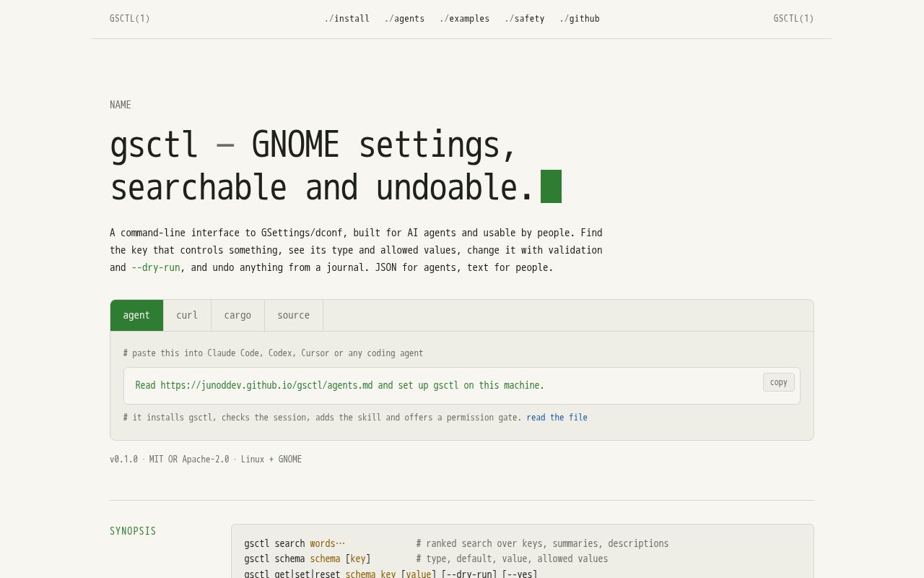Viewport: 924px width, 578px height.
Task: Click the 'gsctl search words' synopsis line
Action: coord(295,543)
